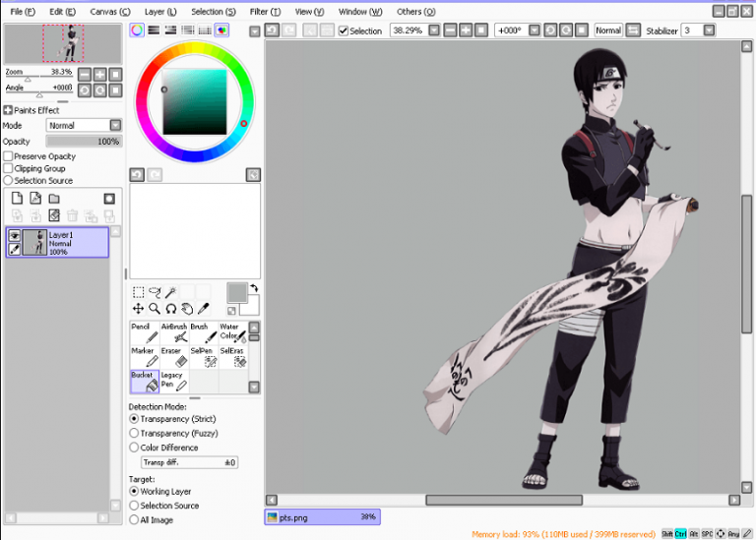Image resolution: width=756 pixels, height=540 pixels.
Task: Open the File menu
Action: tap(23, 12)
